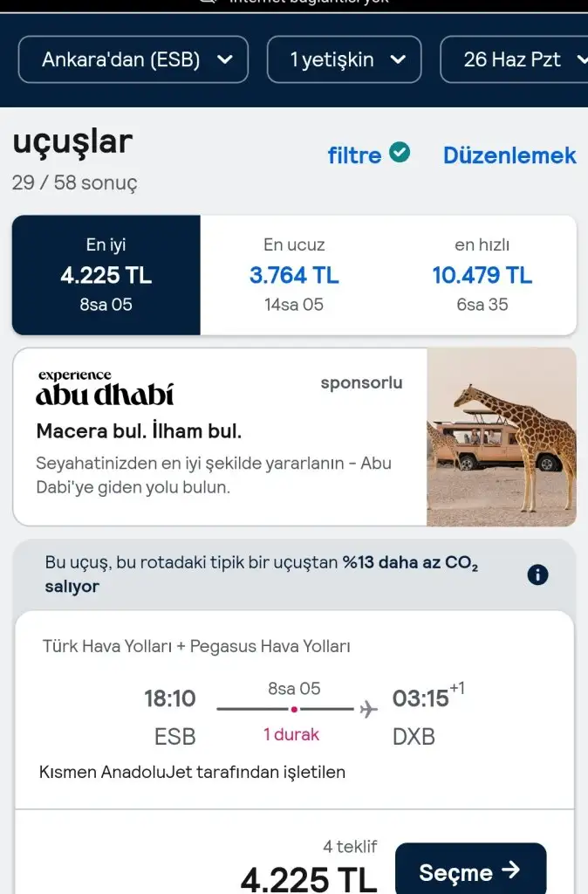Open the 1 yetişkin passenger dropdown
Screen dimensions: 588x894
[x=344, y=59]
